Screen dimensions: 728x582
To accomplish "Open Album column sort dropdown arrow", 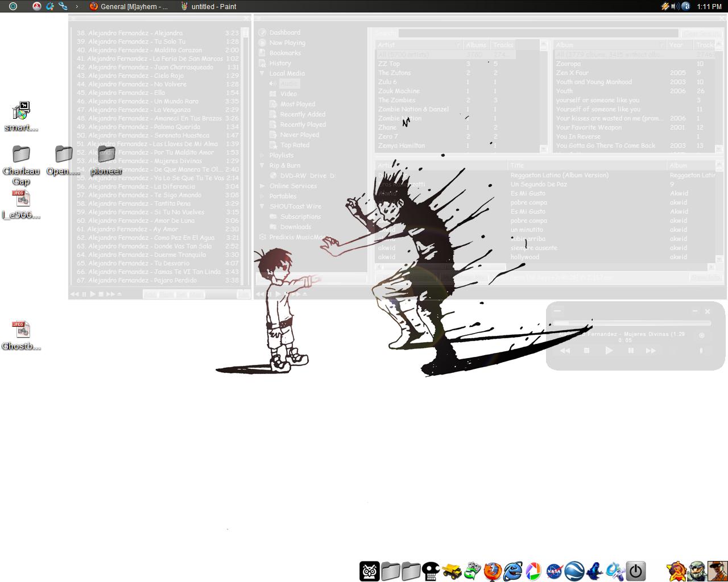I will click(x=661, y=45).
